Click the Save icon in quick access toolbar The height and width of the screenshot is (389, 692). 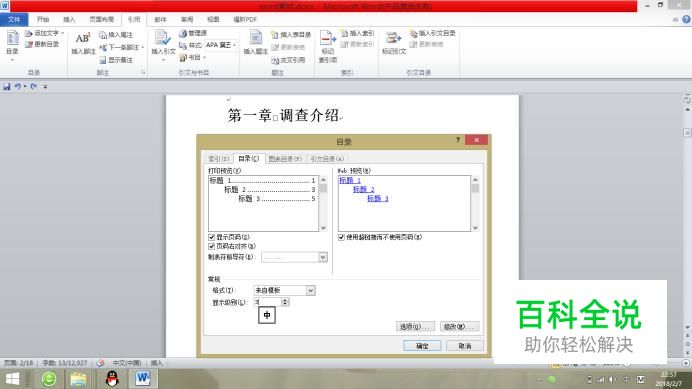coord(7,87)
